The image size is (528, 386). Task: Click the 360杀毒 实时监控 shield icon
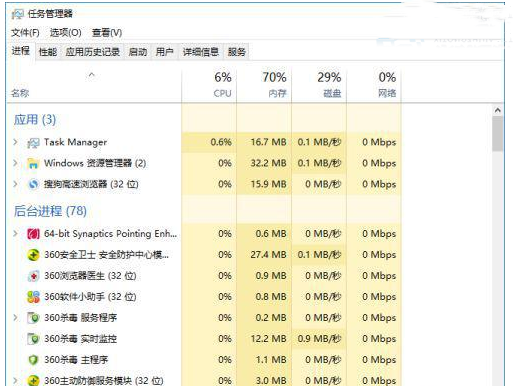[x=33, y=339]
